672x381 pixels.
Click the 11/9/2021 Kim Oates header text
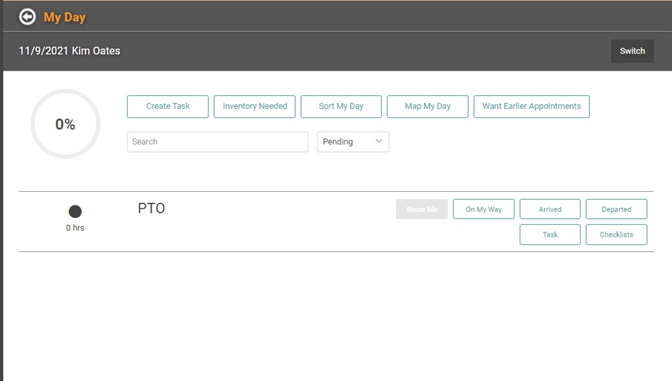(69, 51)
